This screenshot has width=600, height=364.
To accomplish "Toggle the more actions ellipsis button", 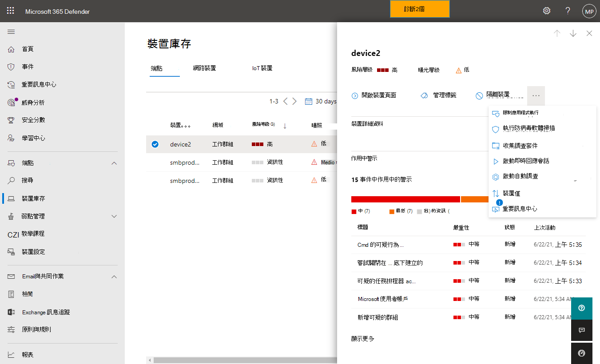I will 536,95.
